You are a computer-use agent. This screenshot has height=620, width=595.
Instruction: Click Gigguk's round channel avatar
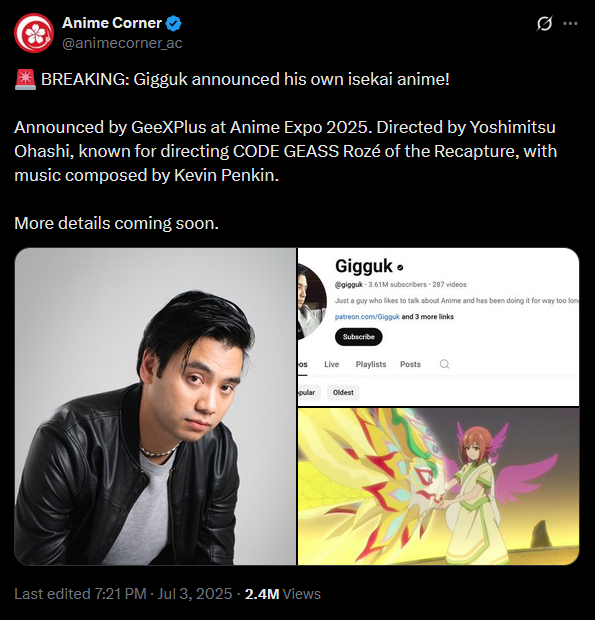[x=312, y=302]
